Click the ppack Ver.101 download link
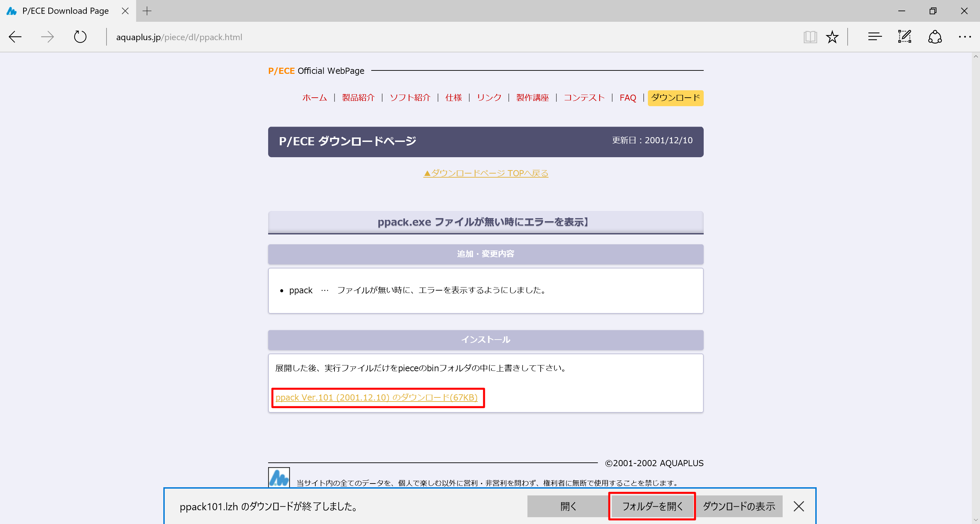This screenshot has height=524, width=980. pyautogui.click(x=376, y=398)
